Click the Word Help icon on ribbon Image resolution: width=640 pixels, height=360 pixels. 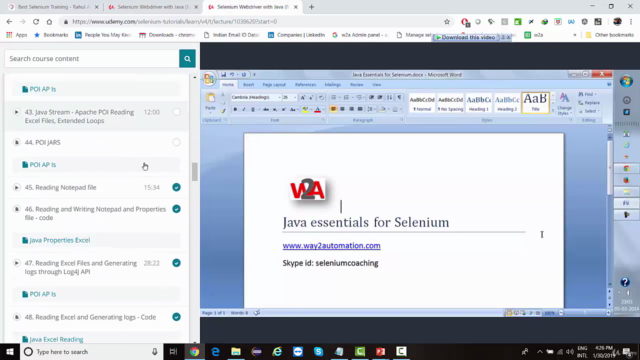pyautogui.click(x=609, y=84)
